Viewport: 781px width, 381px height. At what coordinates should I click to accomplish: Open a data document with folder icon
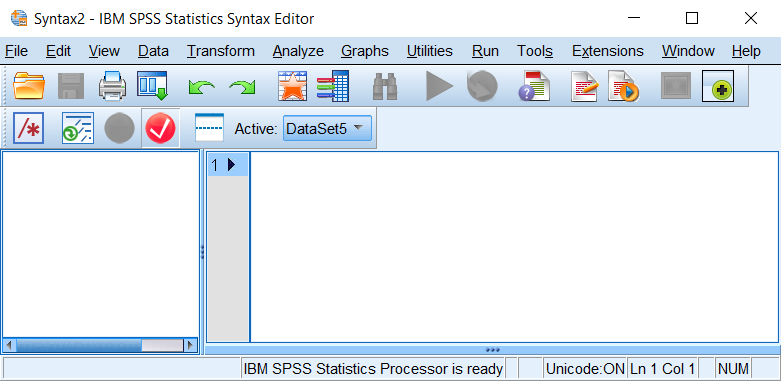click(28, 86)
